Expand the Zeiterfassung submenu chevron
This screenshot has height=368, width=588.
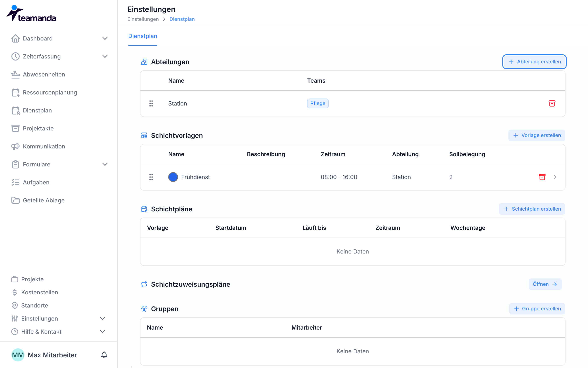[105, 56]
